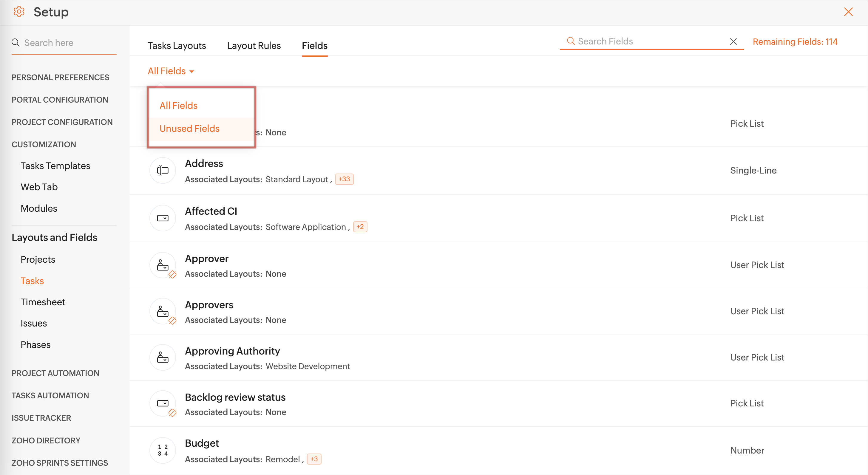Image resolution: width=868 pixels, height=475 pixels.
Task: Expand TASKS AUTOMATION section
Action: [x=50, y=395]
